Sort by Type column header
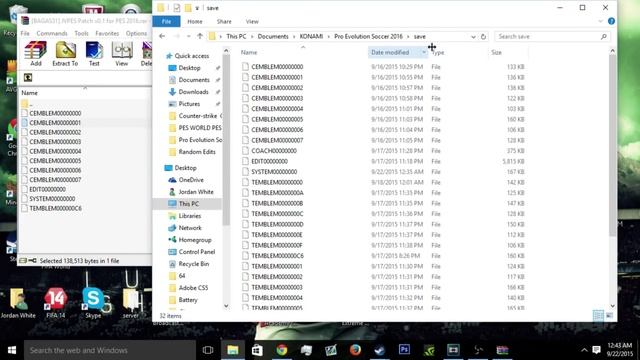 (x=438, y=52)
